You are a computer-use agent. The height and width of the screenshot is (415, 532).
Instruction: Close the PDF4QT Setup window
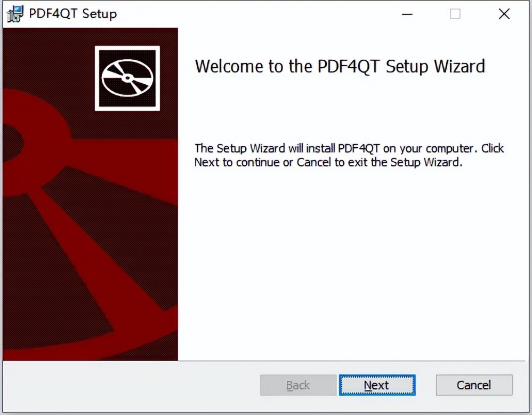(504, 14)
